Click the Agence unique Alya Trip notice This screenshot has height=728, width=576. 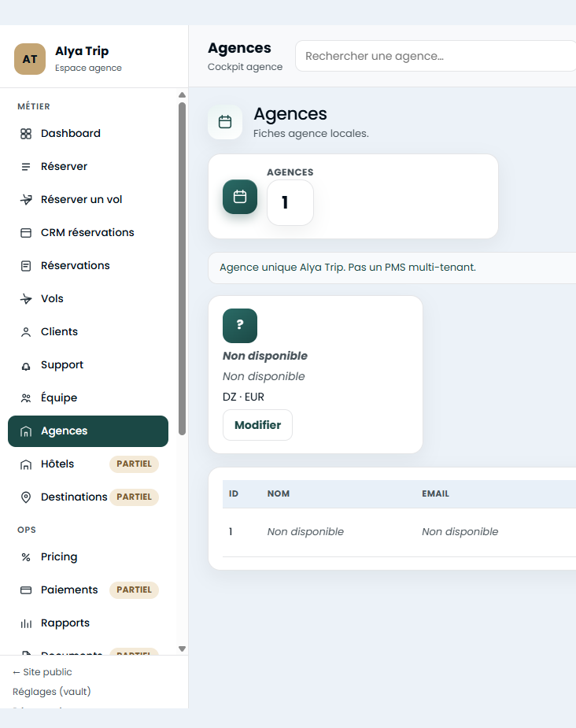[348, 268]
